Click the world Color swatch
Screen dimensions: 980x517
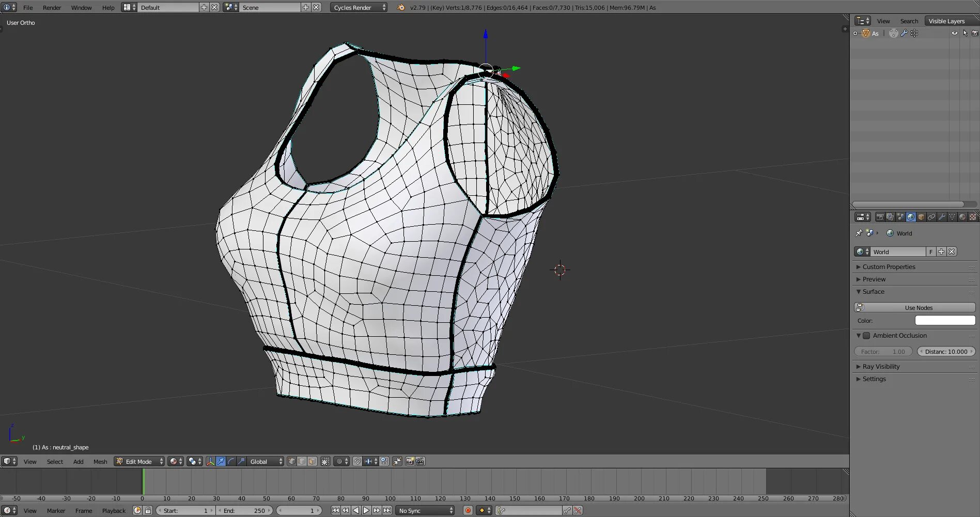coord(945,320)
